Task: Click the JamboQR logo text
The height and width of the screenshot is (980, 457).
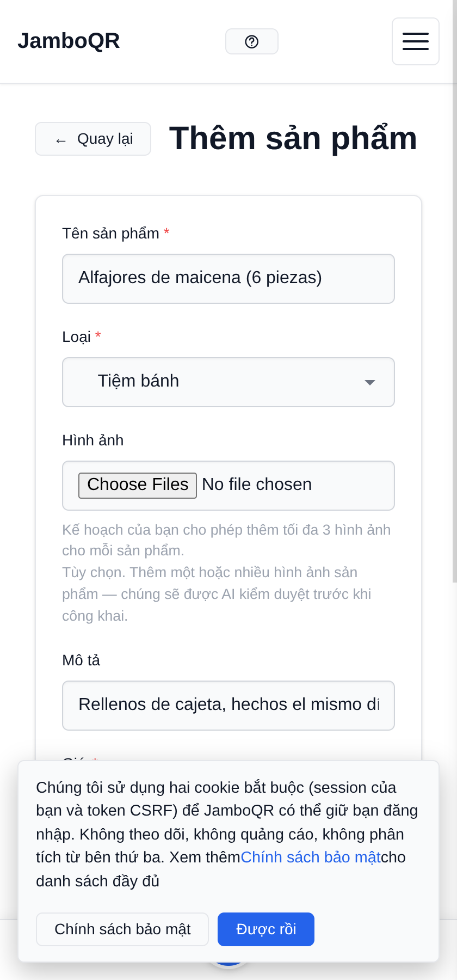Action: pos(69,41)
